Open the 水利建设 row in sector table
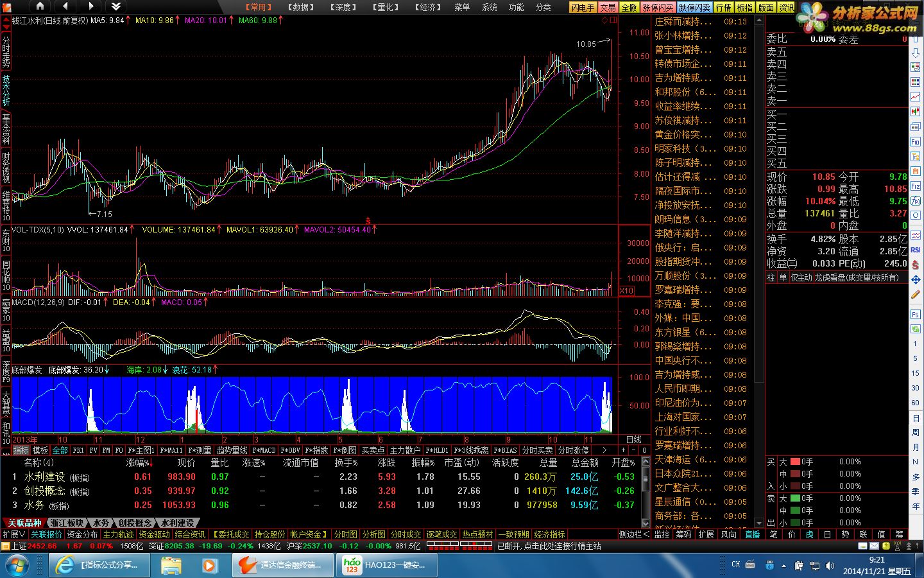This screenshot has width=924, height=578. click(x=325, y=477)
